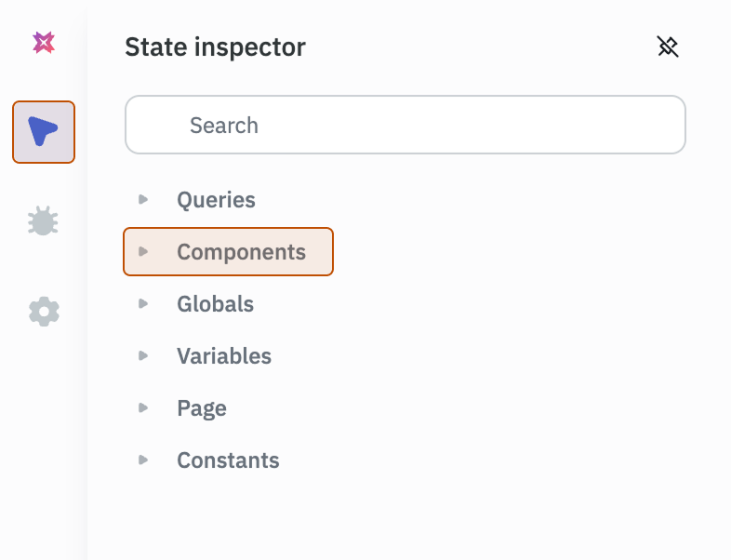Click the Search placeholder text
This screenshot has width=731, height=560.
pyautogui.click(x=224, y=126)
